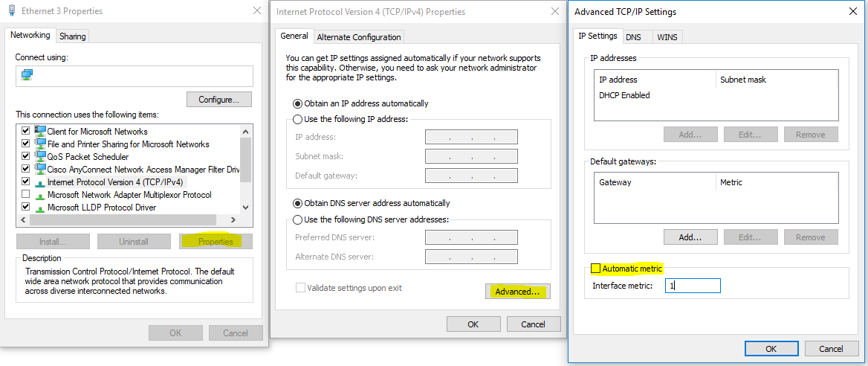Click the File and Printer Sharing icon
The image size is (868, 366).
point(39,144)
